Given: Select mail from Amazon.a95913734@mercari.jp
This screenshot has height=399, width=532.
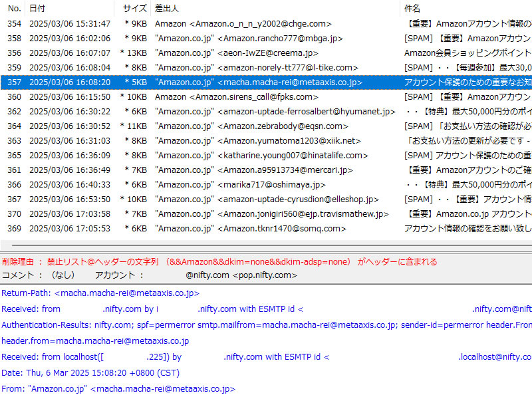Looking at the screenshot, I should 266,170.
